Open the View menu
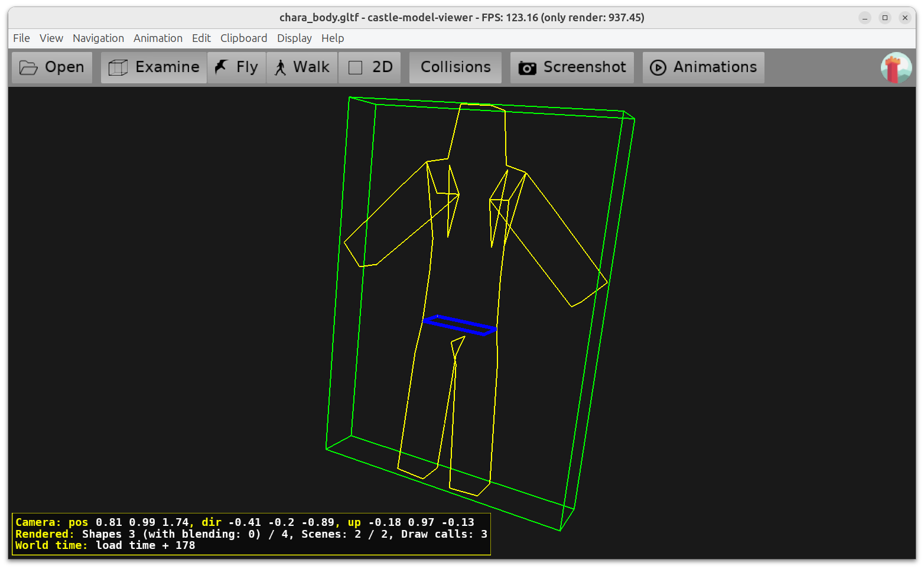This screenshot has height=569, width=924. tap(51, 38)
